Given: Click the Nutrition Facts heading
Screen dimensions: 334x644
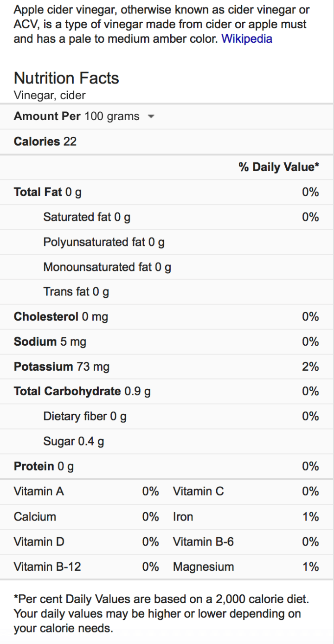Looking at the screenshot, I should click(66, 78).
